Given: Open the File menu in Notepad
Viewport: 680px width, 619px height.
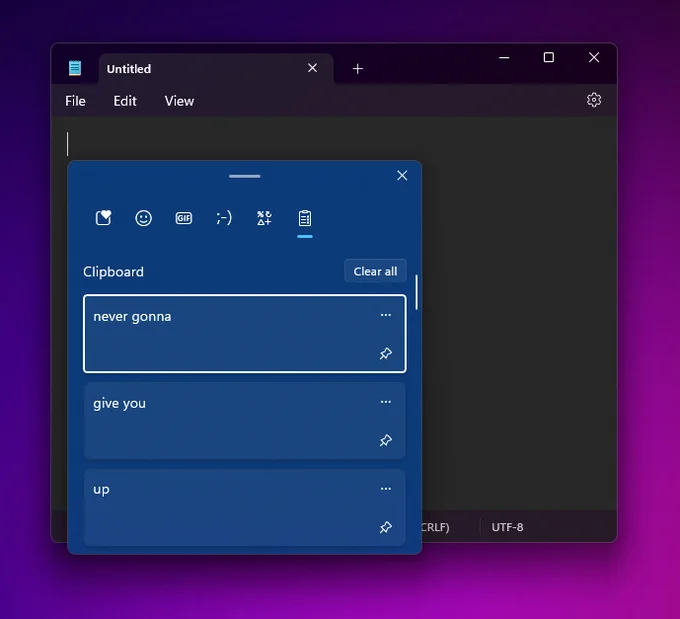Looking at the screenshot, I should pos(75,101).
